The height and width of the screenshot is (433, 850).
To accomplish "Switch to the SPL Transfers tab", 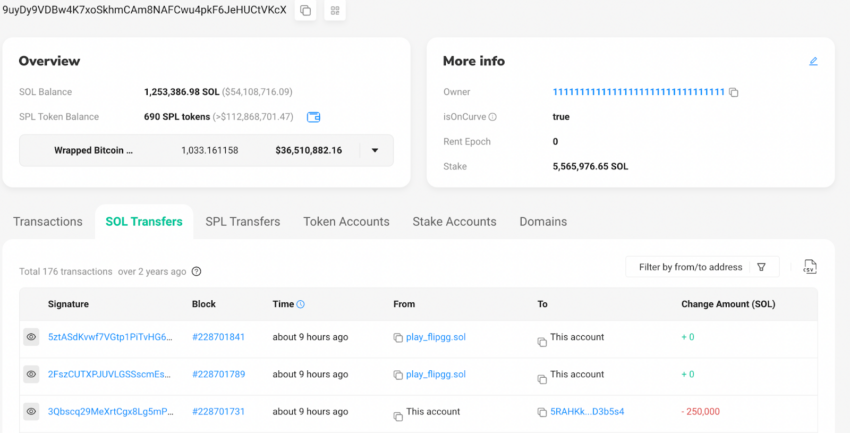I will pyautogui.click(x=243, y=222).
